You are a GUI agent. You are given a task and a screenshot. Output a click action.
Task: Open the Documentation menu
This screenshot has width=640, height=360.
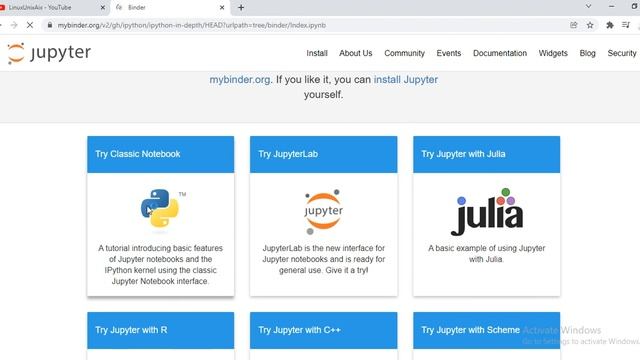click(500, 53)
